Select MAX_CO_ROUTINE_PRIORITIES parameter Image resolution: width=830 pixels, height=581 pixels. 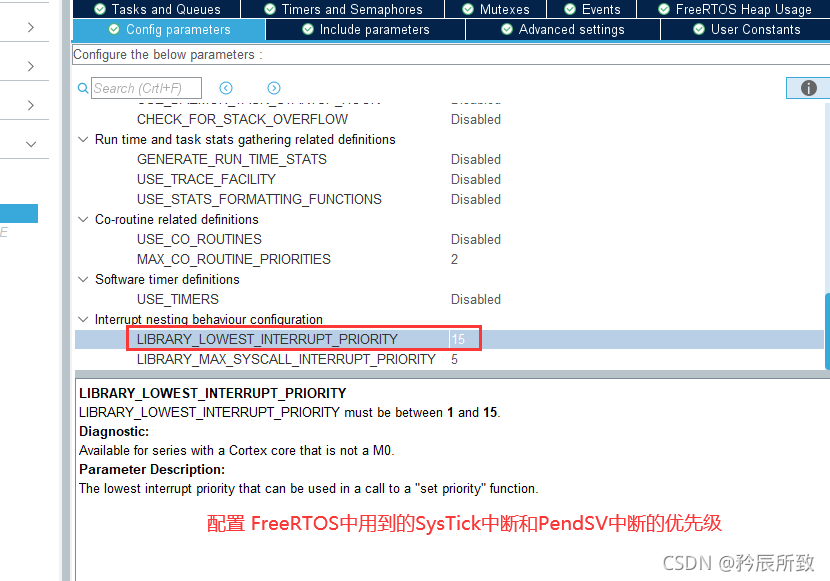[x=233, y=259]
